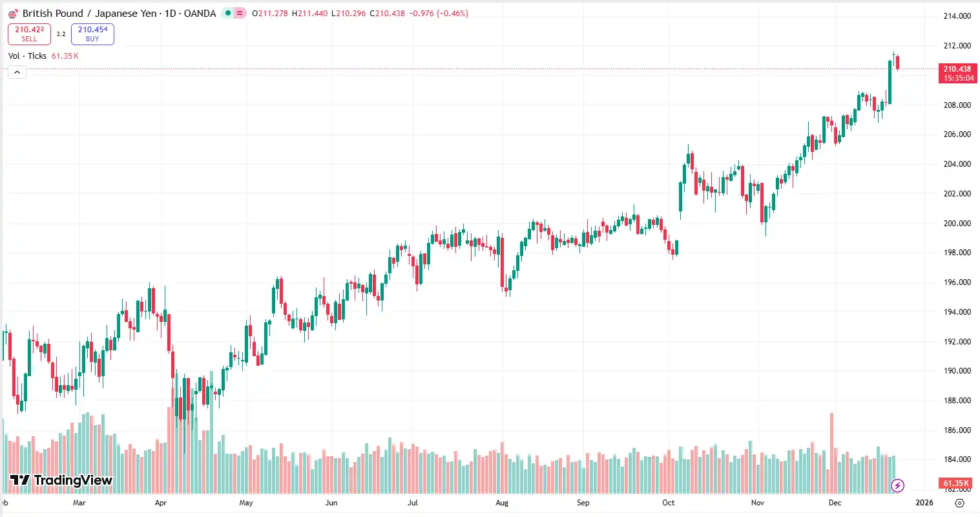Click the pink approximate-data icon in the legend

(240, 12)
